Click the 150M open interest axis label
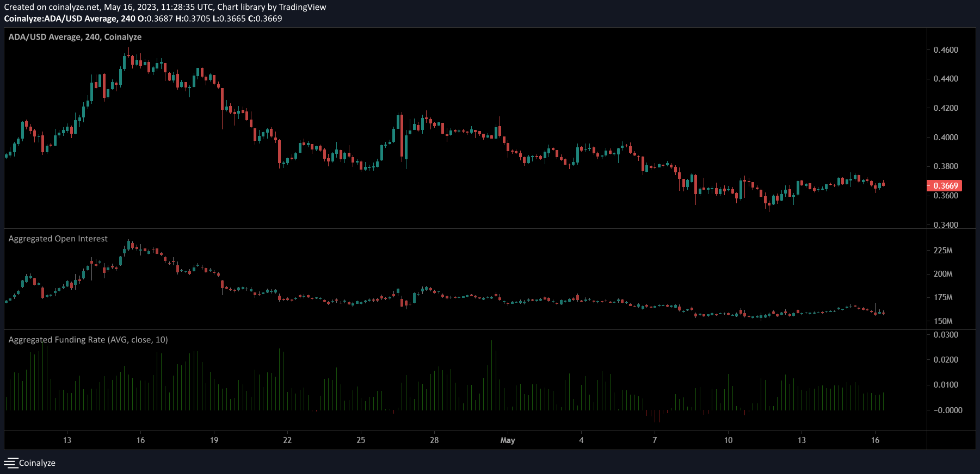 coord(943,321)
